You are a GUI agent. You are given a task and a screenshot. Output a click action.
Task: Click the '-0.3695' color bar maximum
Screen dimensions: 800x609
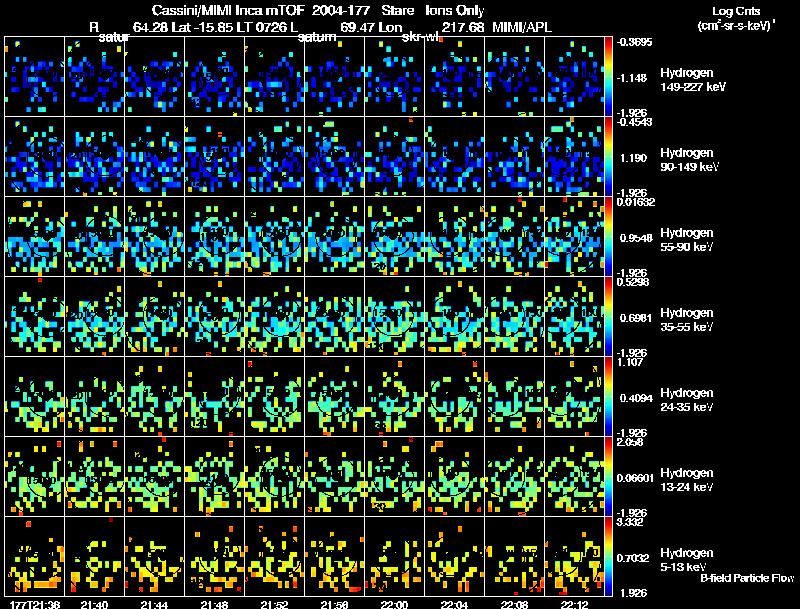[x=635, y=42]
